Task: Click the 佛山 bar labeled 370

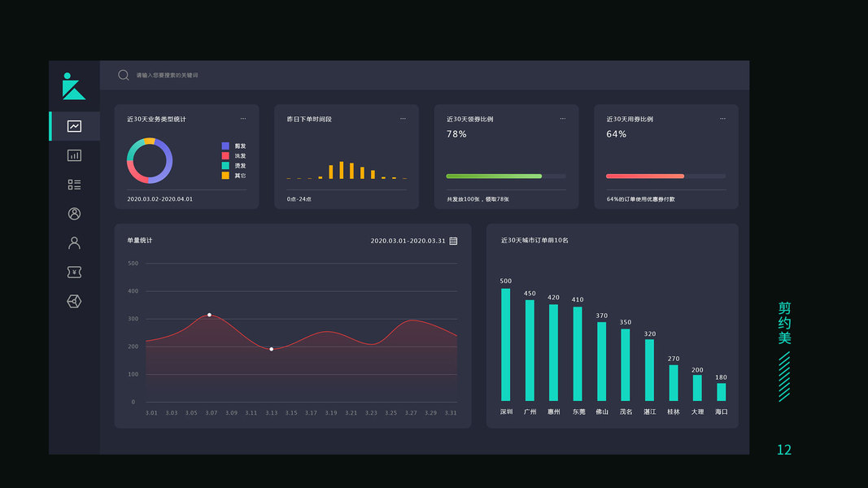Action: pos(602,362)
